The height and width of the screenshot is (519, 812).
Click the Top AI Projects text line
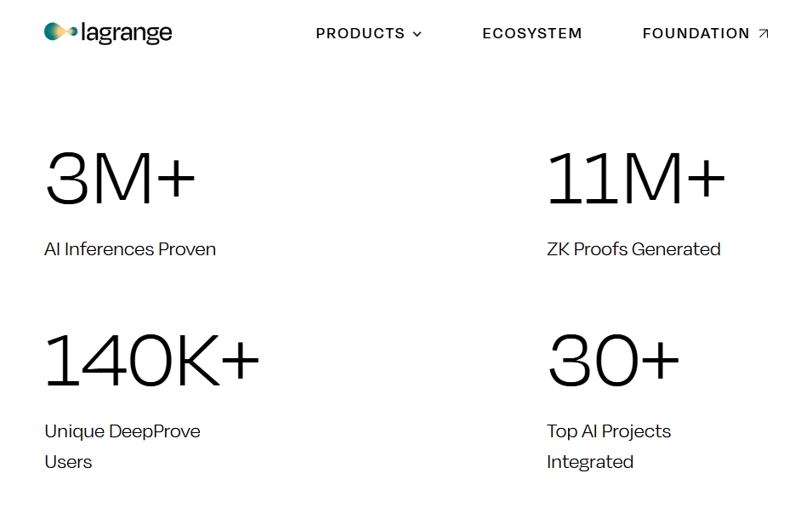click(x=609, y=431)
